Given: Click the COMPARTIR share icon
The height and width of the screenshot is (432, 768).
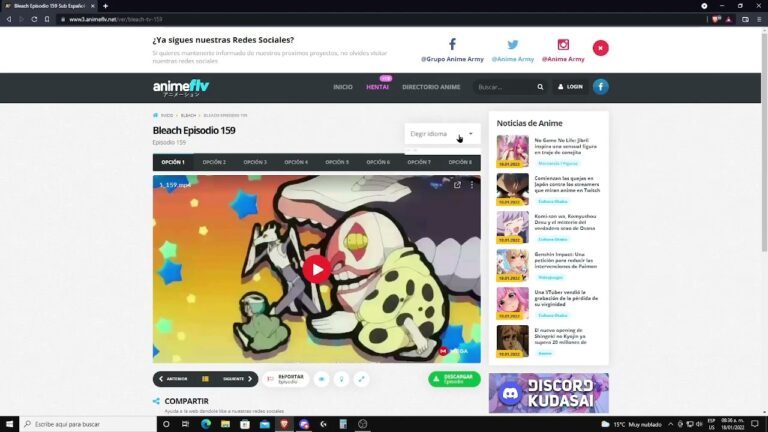Looking at the screenshot, I should (156, 401).
